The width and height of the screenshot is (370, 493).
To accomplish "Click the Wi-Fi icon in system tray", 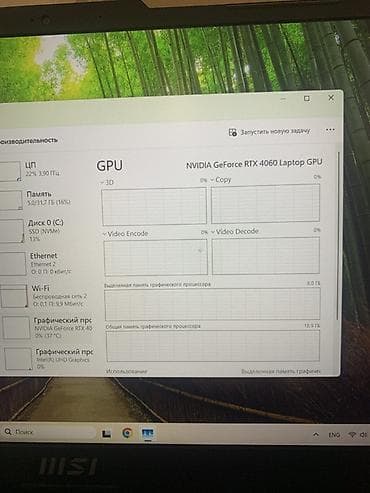I will (352, 435).
